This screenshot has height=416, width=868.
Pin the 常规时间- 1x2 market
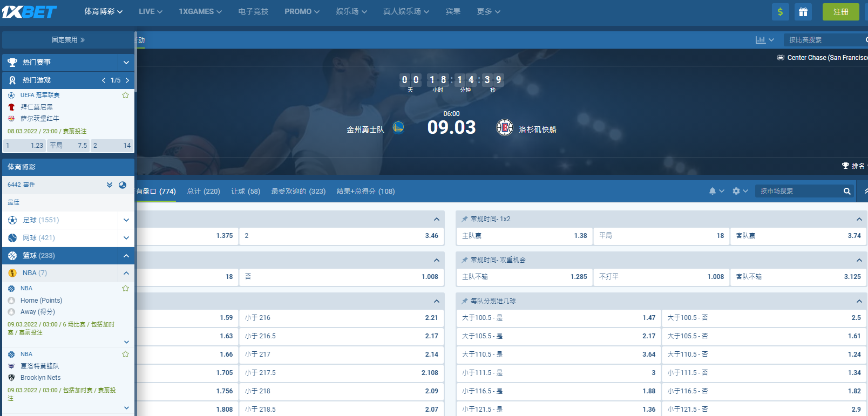(x=464, y=219)
